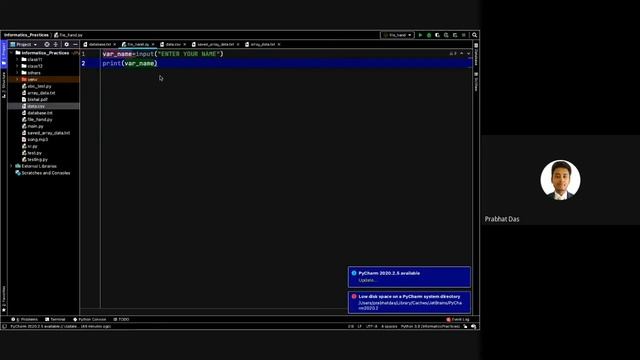The height and width of the screenshot is (360, 640).
Task: Run file_hand with green Run button
Action: tap(420, 35)
